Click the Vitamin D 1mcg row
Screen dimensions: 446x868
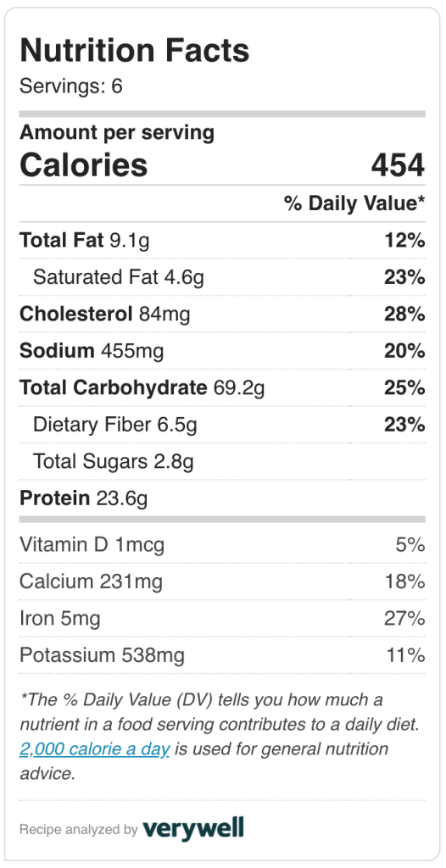point(223,545)
